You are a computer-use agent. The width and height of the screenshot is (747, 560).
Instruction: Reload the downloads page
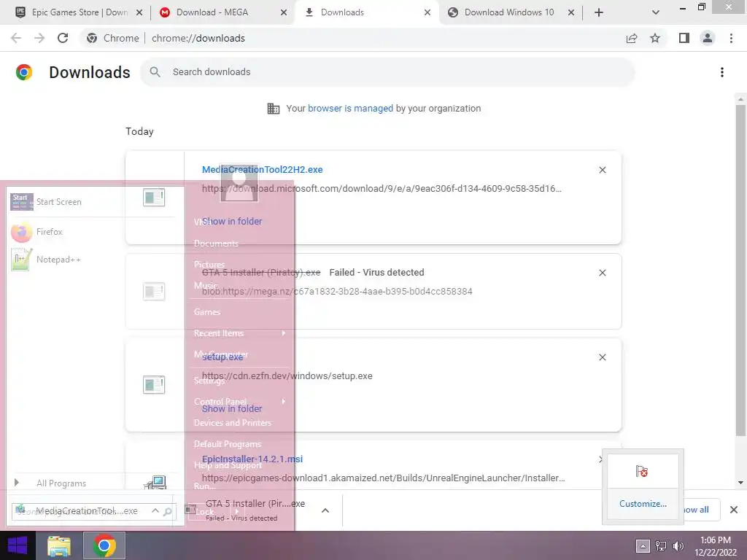[63, 38]
